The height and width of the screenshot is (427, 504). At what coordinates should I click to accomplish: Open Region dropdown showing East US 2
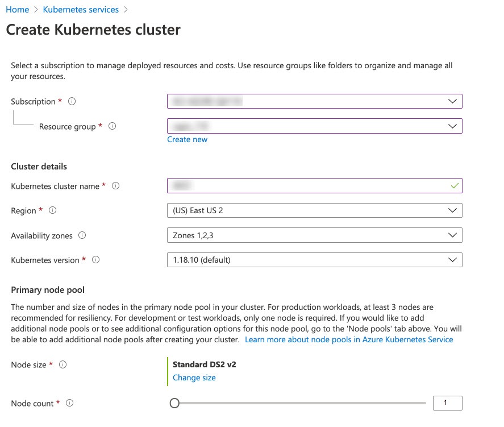tap(314, 210)
